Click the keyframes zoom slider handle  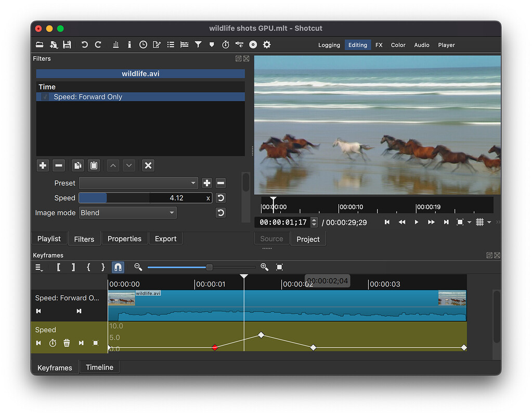point(209,267)
